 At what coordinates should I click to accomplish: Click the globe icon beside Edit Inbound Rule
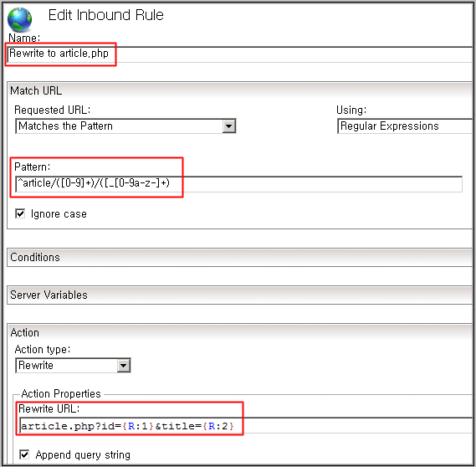click(x=19, y=20)
